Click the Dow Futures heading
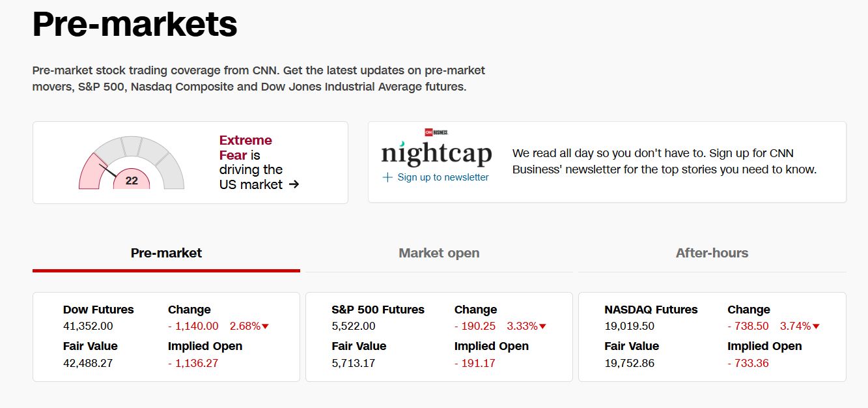868x408 pixels. 98,310
